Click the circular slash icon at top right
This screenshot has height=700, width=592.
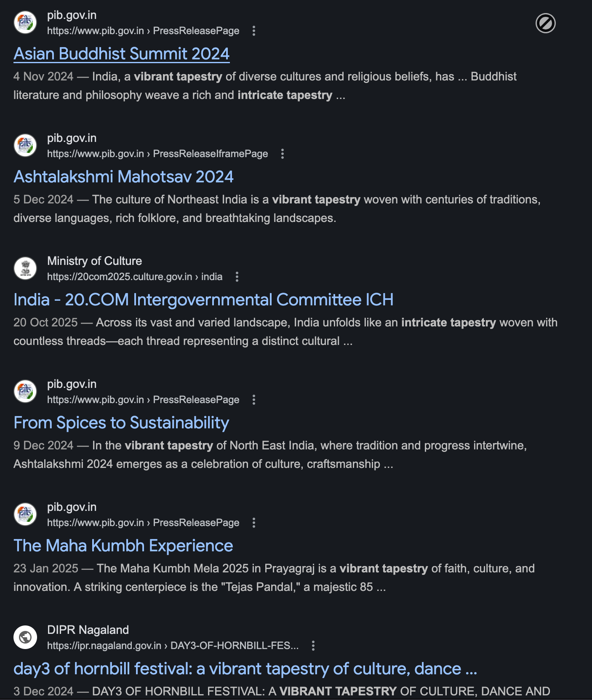coord(545,23)
